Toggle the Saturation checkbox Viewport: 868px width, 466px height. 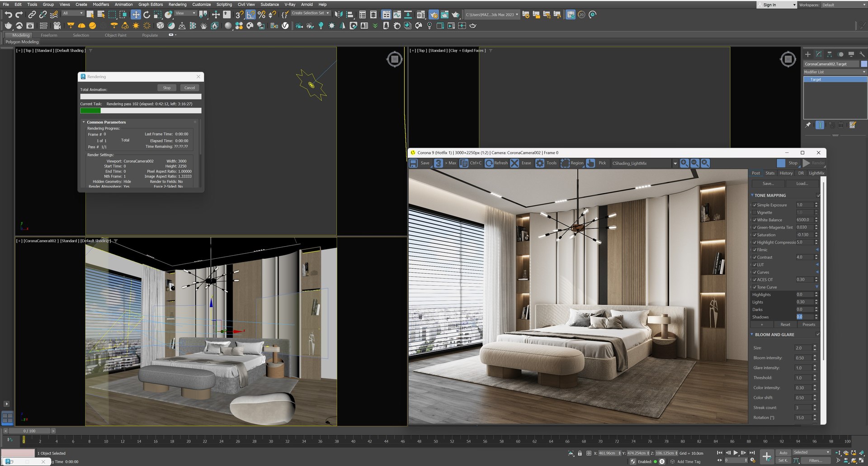pos(755,235)
